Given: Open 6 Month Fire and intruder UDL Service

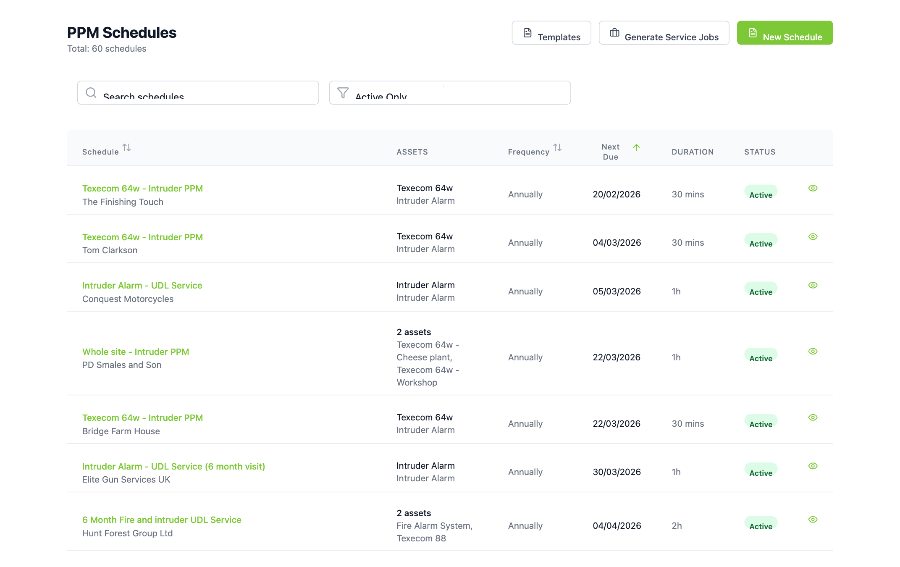Looking at the screenshot, I should pos(162,520).
